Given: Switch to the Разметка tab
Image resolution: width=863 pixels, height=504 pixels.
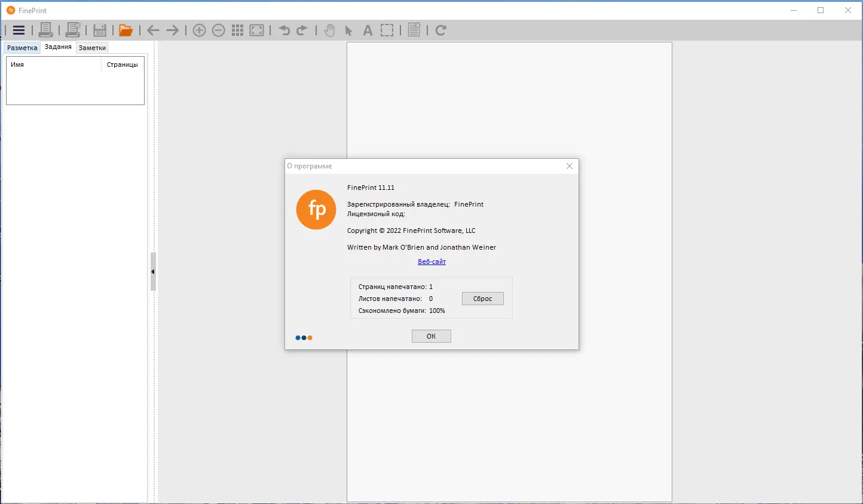Looking at the screenshot, I should [22, 48].
